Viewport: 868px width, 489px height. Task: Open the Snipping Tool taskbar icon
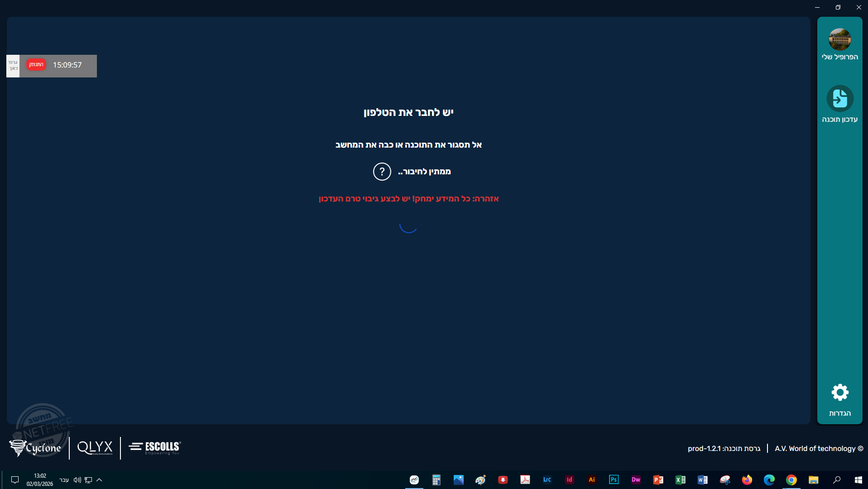tap(725, 480)
